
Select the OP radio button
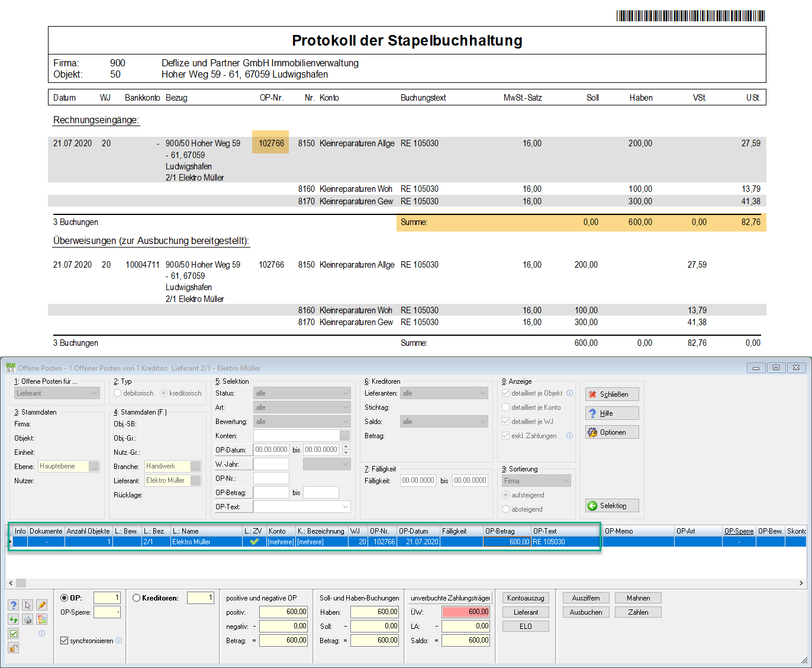click(x=65, y=598)
